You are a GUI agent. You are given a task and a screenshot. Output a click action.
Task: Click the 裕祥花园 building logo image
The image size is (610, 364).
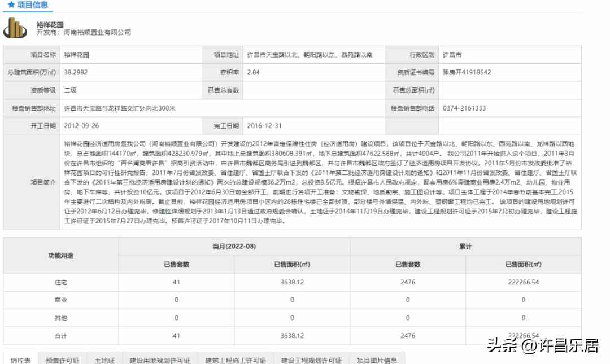tap(15, 28)
